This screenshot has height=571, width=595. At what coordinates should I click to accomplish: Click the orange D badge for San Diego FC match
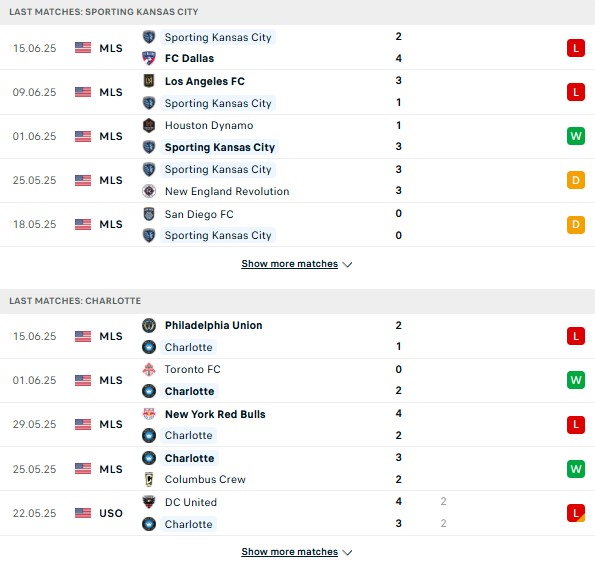(576, 224)
